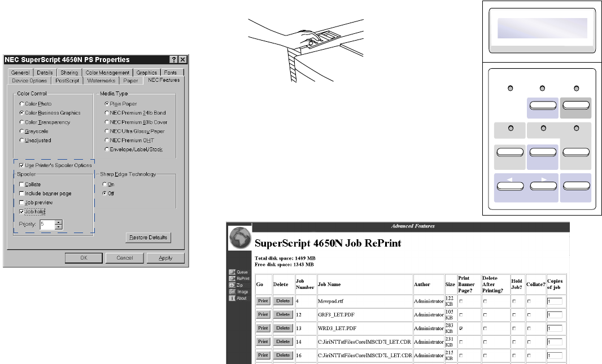This screenshot has height=364, width=602.
Task: Go to the Watermarks tab
Action: click(x=101, y=81)
